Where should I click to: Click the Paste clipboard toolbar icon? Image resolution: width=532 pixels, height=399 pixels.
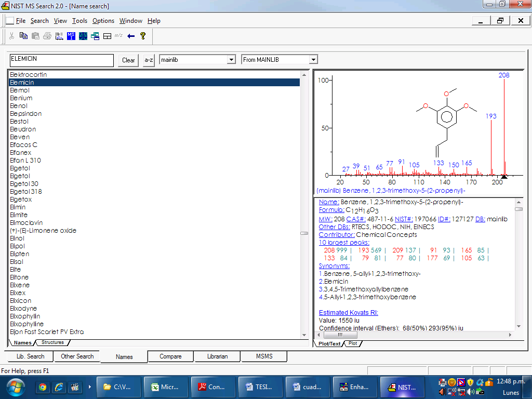tap(35, 36)
